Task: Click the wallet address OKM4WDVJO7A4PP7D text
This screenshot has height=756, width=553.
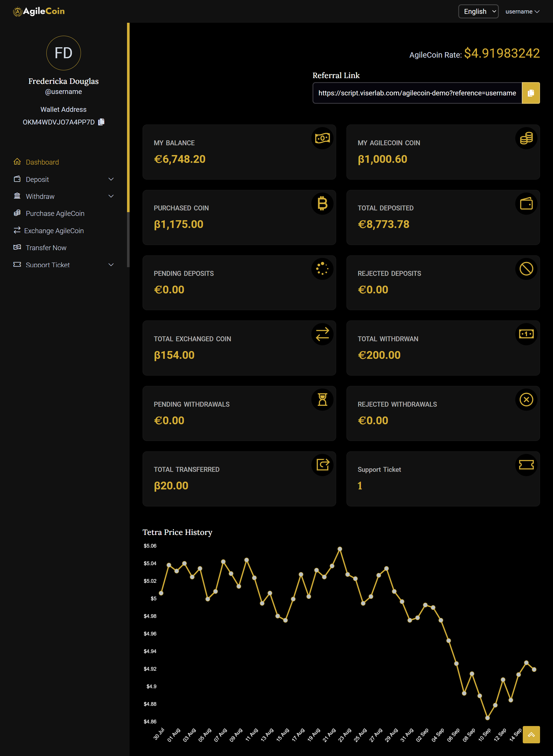Action: coord(58,122)
